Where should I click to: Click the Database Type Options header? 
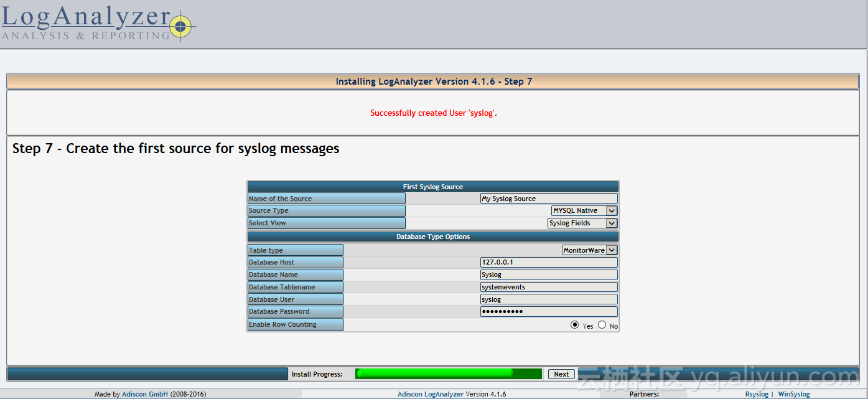coord(433,237)
